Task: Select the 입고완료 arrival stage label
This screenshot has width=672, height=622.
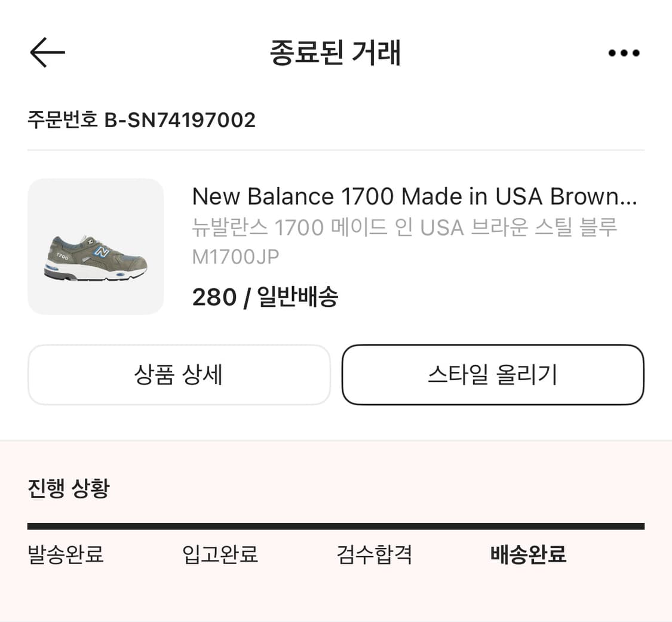Action: (220, 555)
